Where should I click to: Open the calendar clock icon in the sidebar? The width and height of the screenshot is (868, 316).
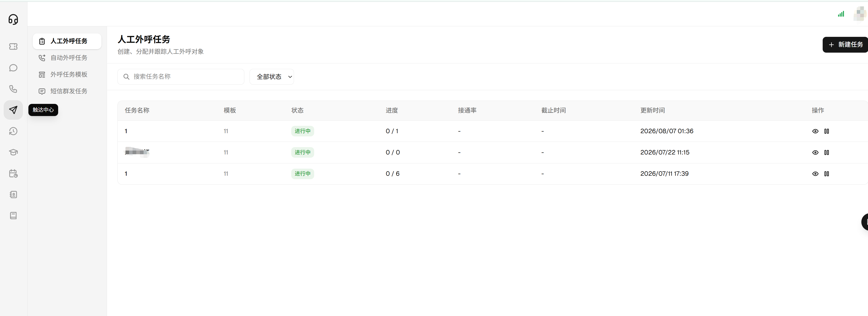[x=13, y=173]
